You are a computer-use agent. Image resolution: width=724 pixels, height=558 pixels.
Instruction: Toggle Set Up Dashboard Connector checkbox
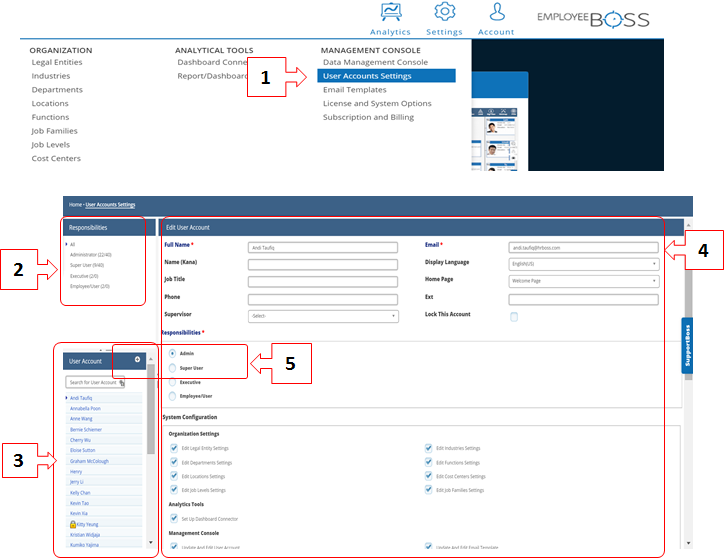coord(174,518)
